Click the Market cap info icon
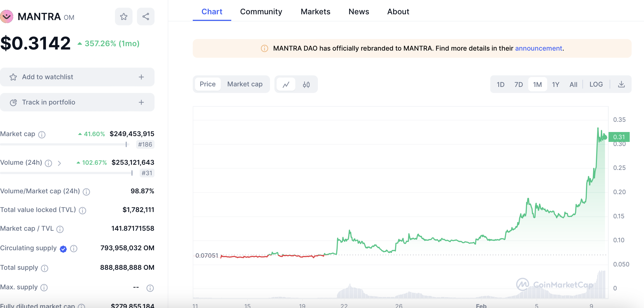Viewport: 644px width, 308px height. [x=42, y=134]
